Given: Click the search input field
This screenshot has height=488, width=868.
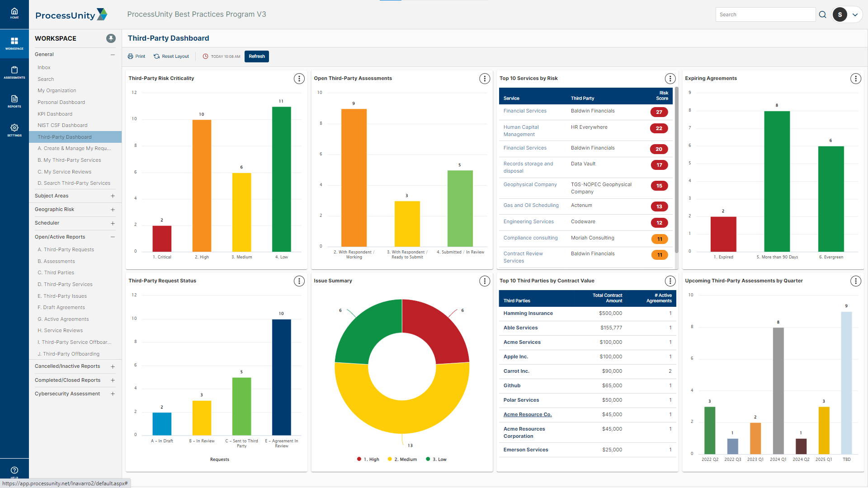Looking at the screenshot, I should click(765, 14).
